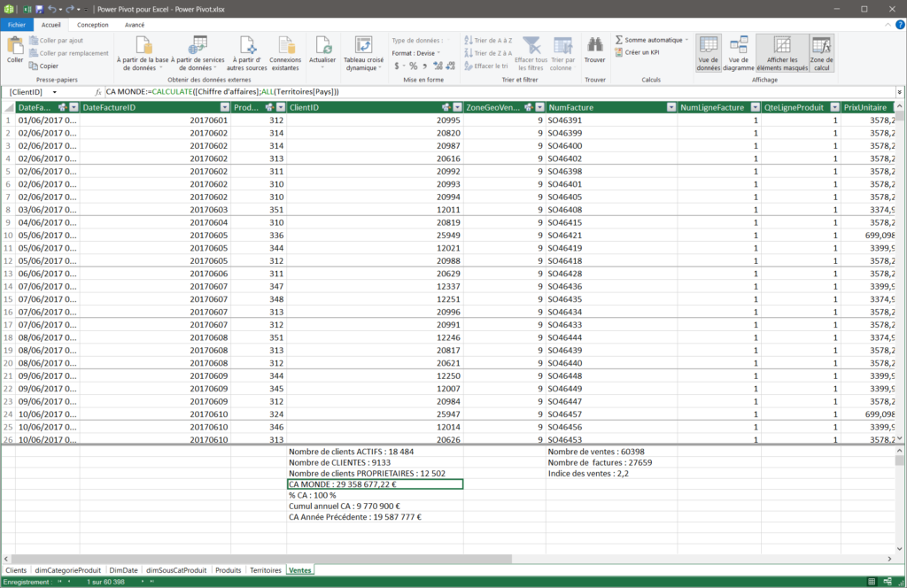
Task: Switch to Vue de données
Action: [x=708, y=53]
